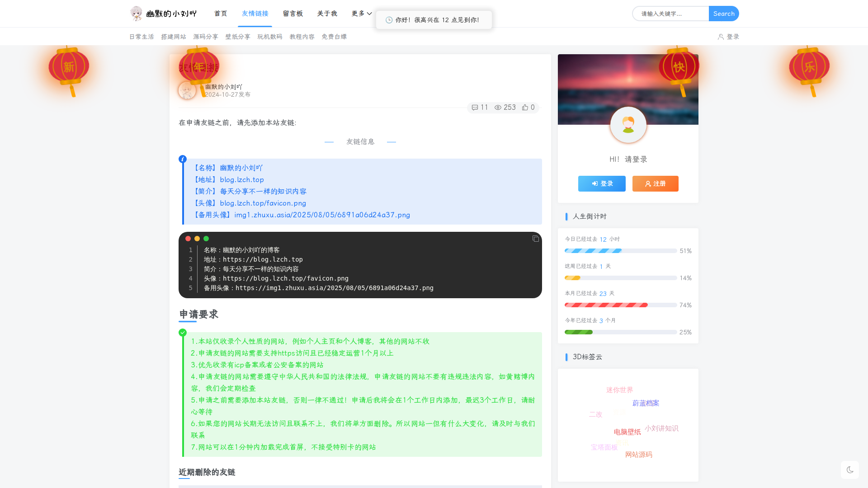Click the copy code icon

(x=536, y=239)
